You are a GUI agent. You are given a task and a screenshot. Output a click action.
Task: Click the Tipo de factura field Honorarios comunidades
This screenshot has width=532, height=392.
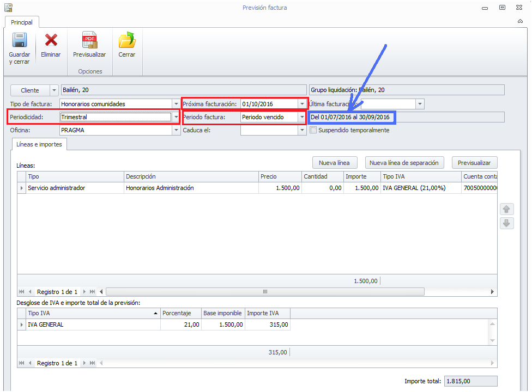point(116,104)
